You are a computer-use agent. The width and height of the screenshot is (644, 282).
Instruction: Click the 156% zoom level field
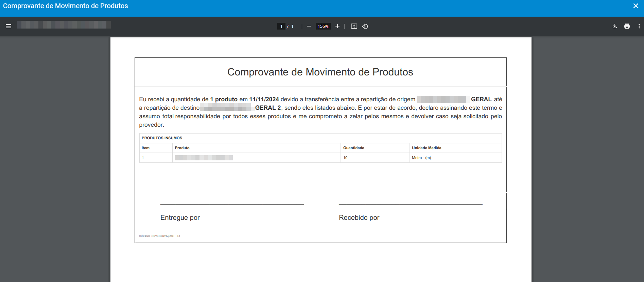pyautogui.click(x=323, y=26)
